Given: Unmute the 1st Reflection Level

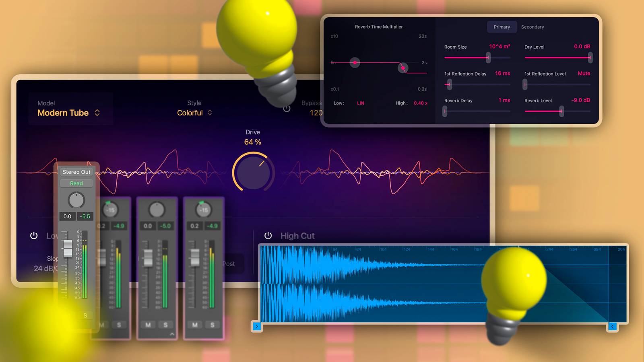Looking at the screenshot, I should click(584, 74).
